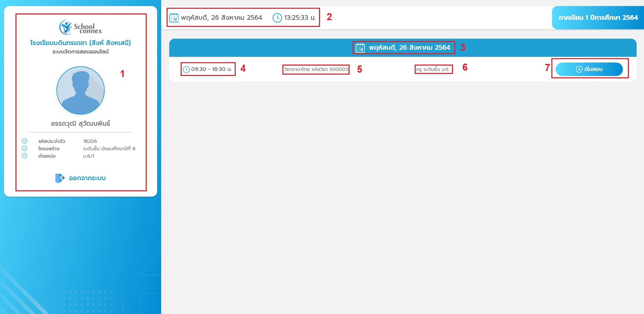Click the student name อรรถวุฒิ สุวัฒนพันธ์
Screen dimensions: 644x314
click(x=81, y=123)
